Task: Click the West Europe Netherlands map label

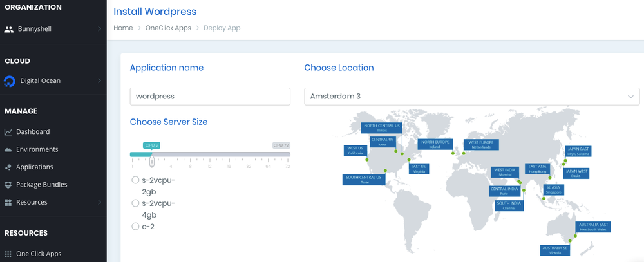Action: (481, 145)
